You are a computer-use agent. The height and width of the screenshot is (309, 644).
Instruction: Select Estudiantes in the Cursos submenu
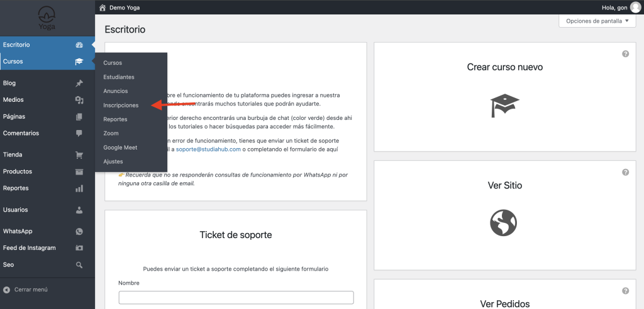click(x=119, y=77)
